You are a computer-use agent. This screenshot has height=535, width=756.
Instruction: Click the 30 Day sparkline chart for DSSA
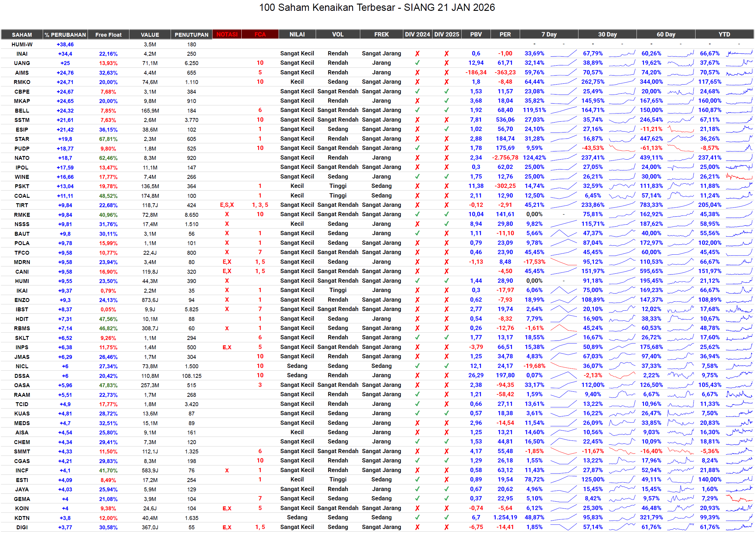coord(622,375)
